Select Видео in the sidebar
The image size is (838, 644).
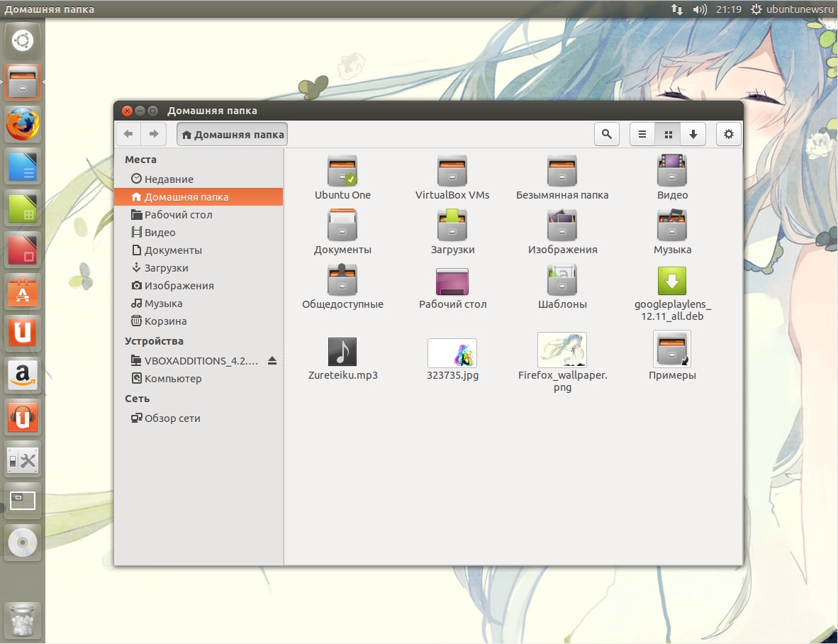click(x=199, y=232)
